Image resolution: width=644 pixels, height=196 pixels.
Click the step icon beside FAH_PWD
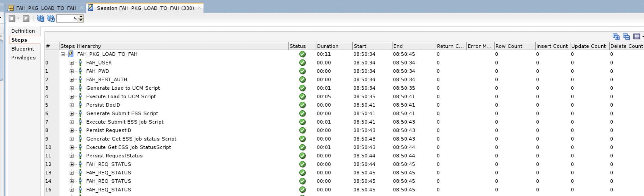click(x=80, y=71)
